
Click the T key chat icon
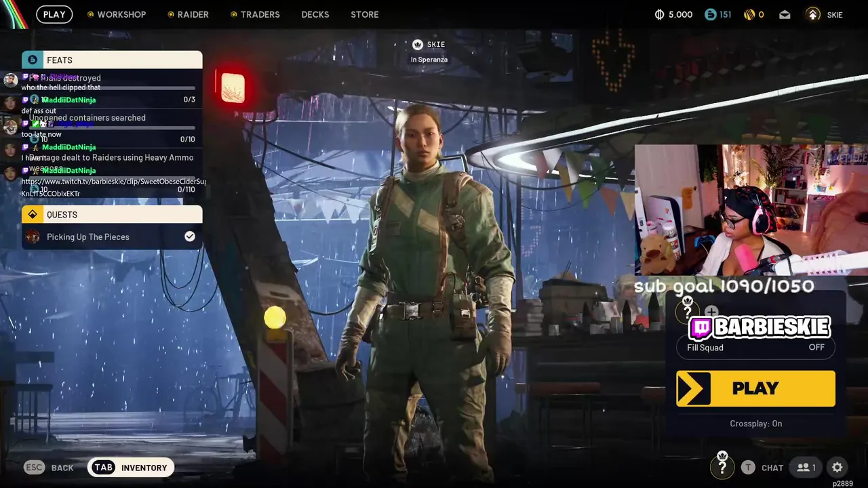coord(748,467)
